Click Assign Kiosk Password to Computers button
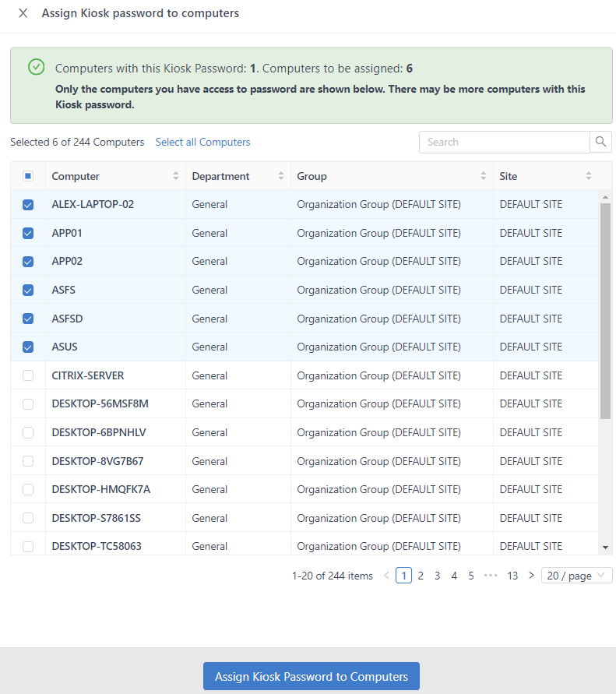Image resolution: width=616 pixels, height=694 pixels. [311, 676]
